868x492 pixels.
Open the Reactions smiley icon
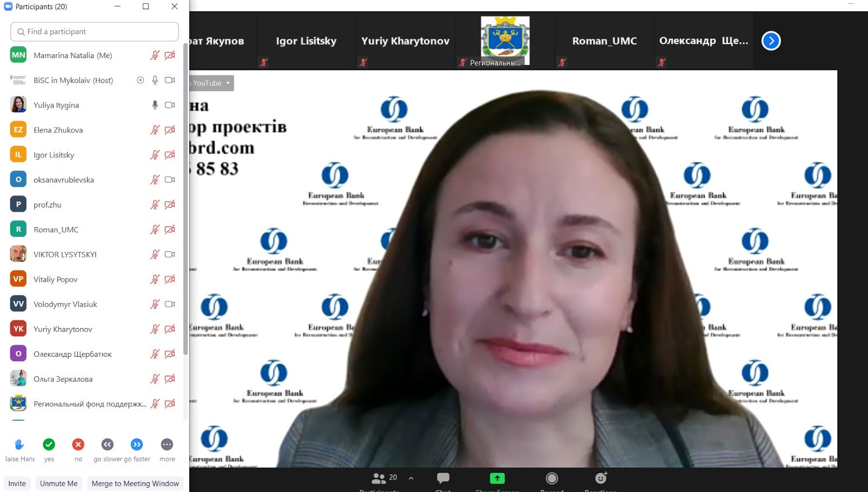[x=601, y=478]
